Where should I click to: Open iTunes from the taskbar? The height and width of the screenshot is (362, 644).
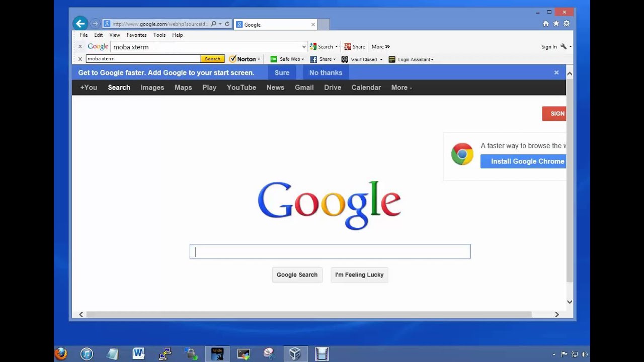87,354
